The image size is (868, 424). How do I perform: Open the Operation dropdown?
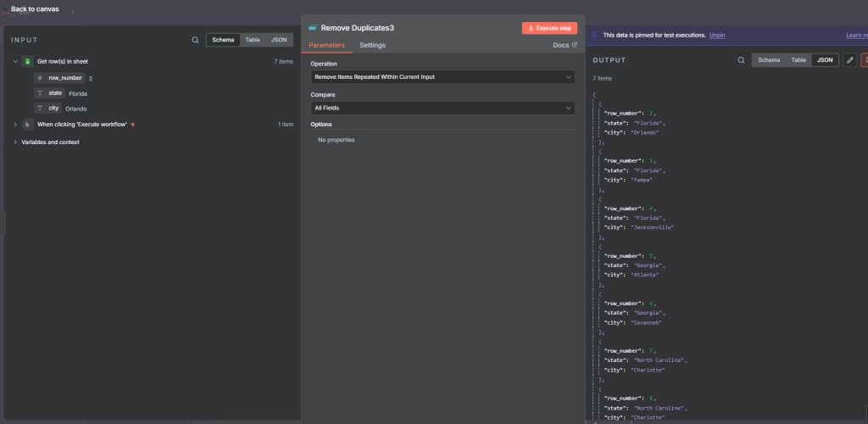[x=442, y=77]
